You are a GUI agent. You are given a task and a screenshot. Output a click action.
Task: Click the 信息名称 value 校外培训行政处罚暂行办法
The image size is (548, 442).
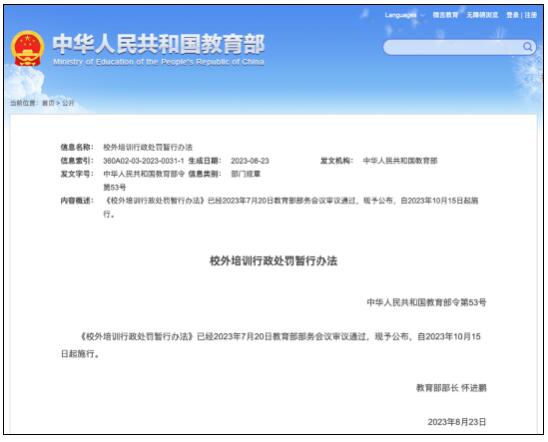(x=147, y=147)
